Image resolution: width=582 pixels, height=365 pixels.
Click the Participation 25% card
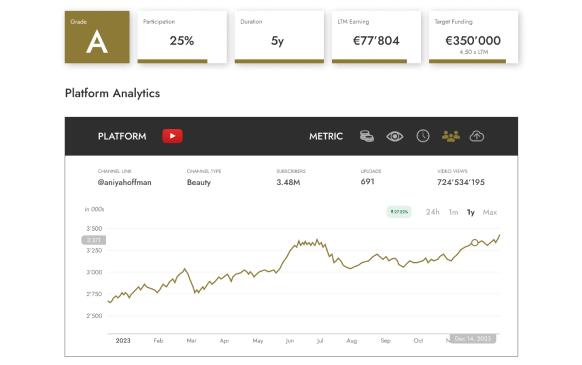pos(182,37)
